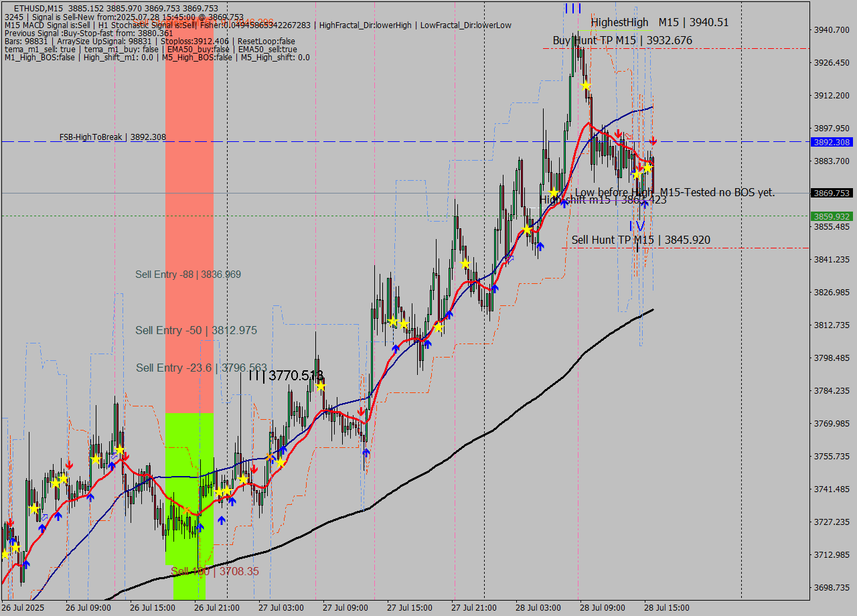
Task: Click the blue up arrow near the High-shift m15 label
Action: [x=644, y=204]
